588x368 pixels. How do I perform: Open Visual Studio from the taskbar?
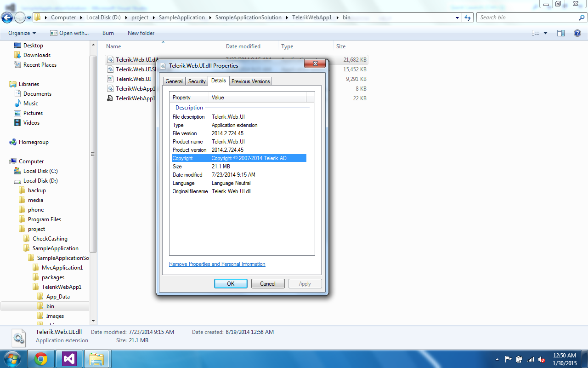click(x=69, y=359)
